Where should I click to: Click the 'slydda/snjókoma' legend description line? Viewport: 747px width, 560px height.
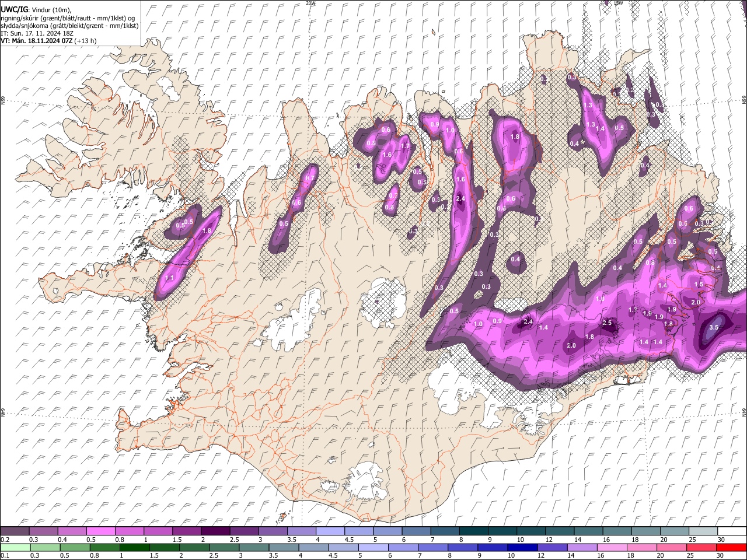(69, 26)
